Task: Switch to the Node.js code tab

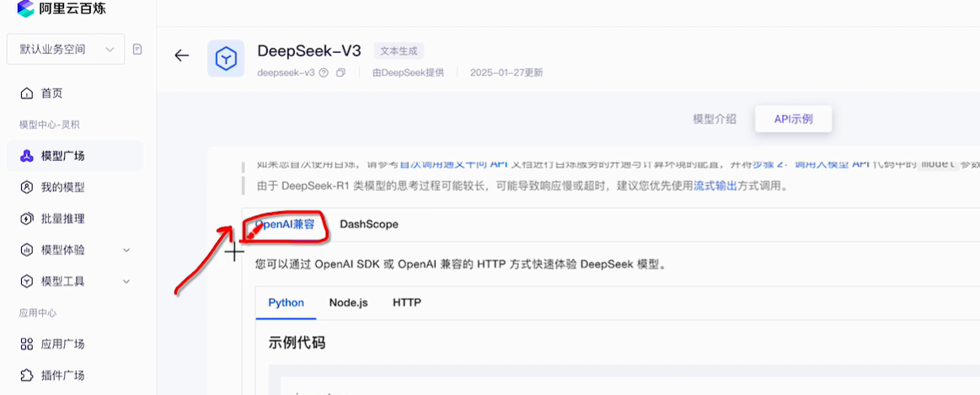Action: (x=348, y=302)
